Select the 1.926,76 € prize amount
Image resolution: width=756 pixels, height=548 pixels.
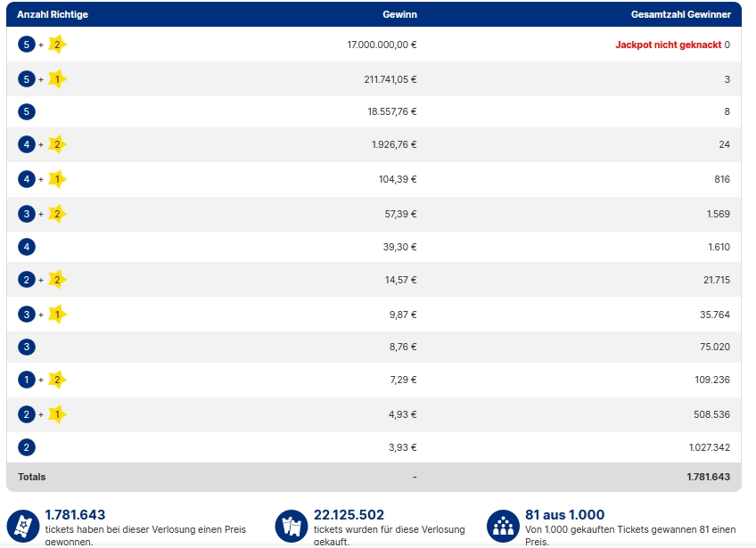pos(394,144)
